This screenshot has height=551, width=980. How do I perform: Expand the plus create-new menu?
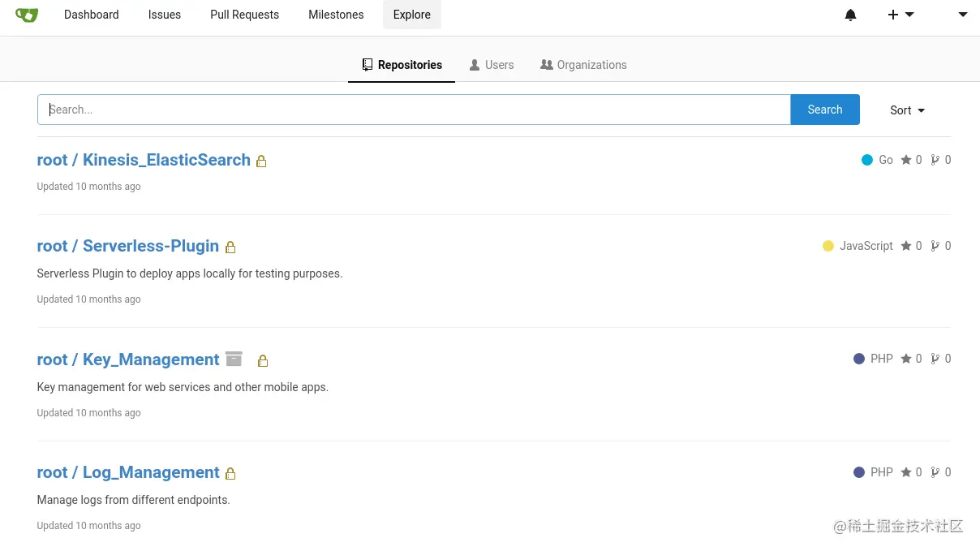[900, 15]
